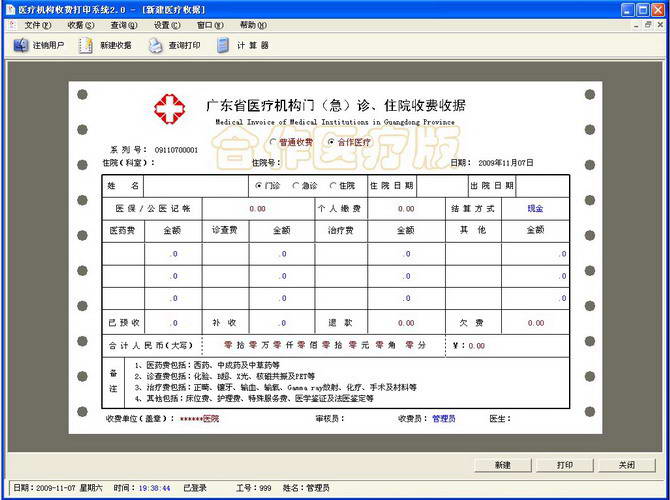Click the date 2009年11月07日

(505, 163)
